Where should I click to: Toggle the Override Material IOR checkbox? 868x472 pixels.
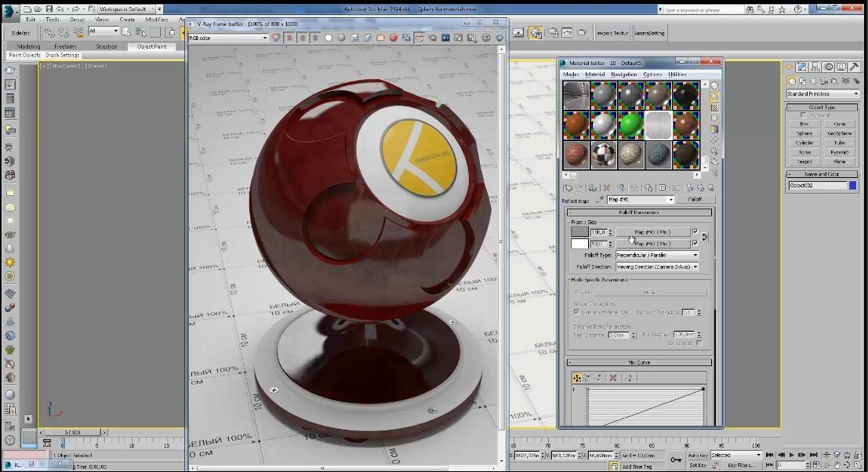577,312
